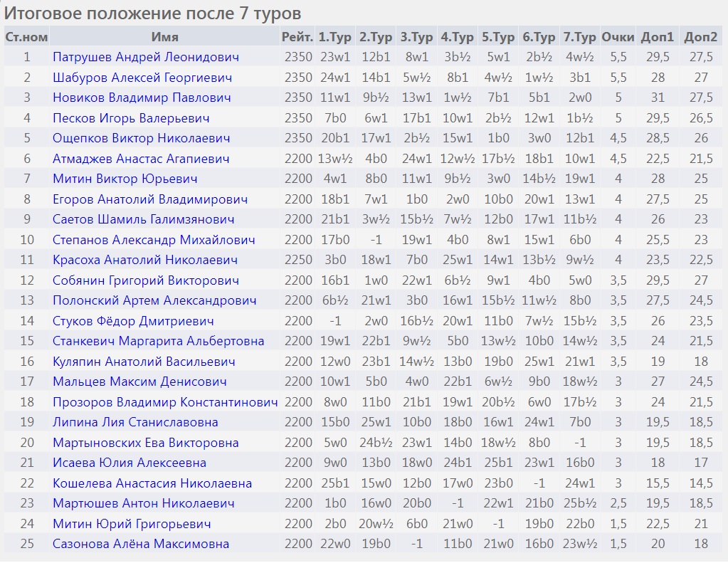Click the name Новиков Владимир Павлович
The height and width of the screenshot is (563, 728).
[x=142, y=98]
